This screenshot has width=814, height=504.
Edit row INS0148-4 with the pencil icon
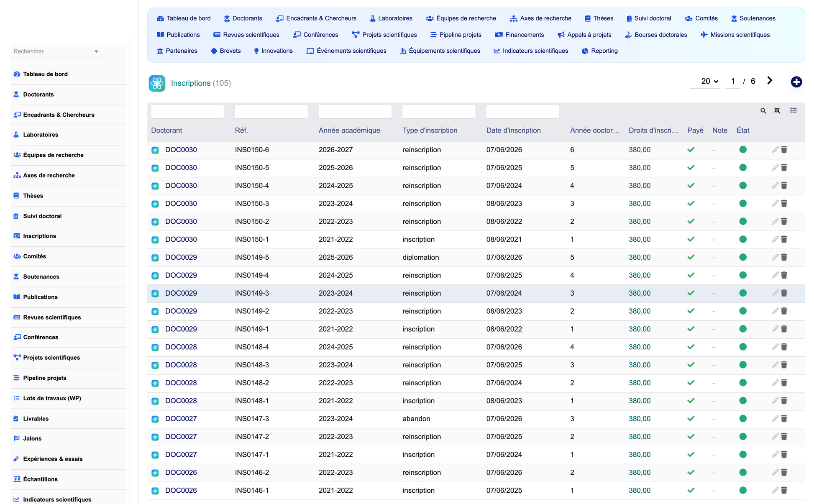coord(775,347)
